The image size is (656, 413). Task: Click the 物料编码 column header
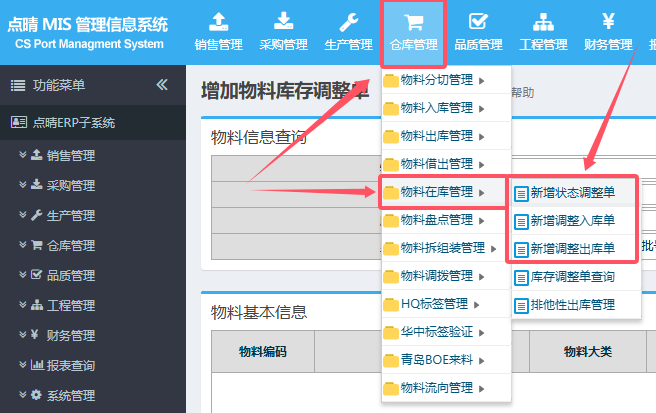click(262, 351)
